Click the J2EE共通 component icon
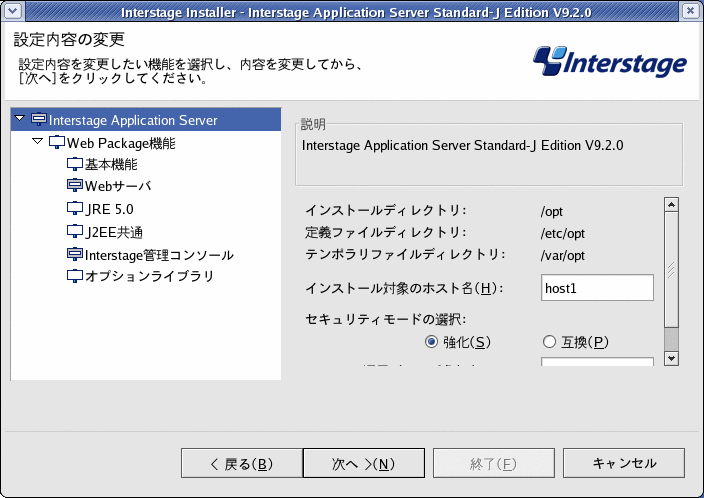Screen dimensions: 704x498 [75, 232]
